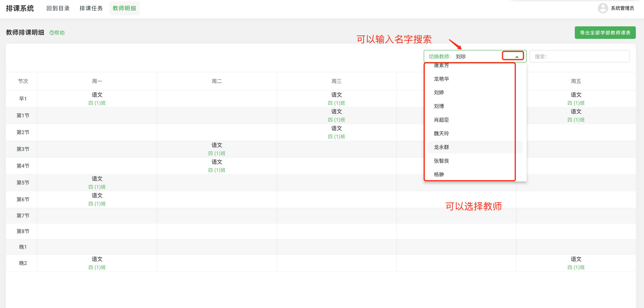Image resolution: width=644 pixels, height=308 pixels.
Task: Navigate back via 回到目录
Action: point(58,8)
